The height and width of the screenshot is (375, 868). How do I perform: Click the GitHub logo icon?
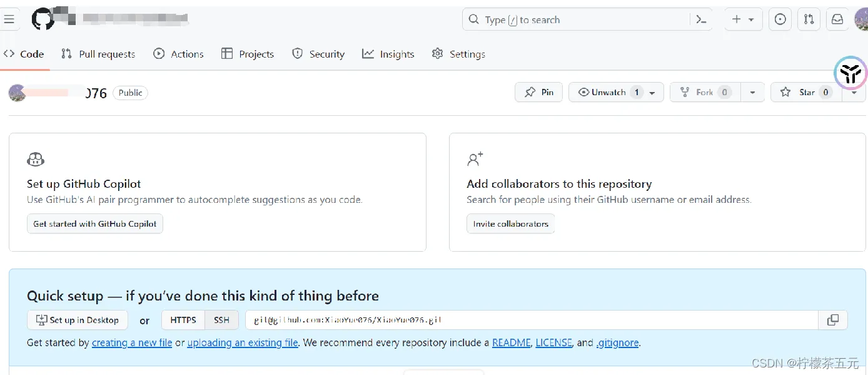click(x=43, y=19)
